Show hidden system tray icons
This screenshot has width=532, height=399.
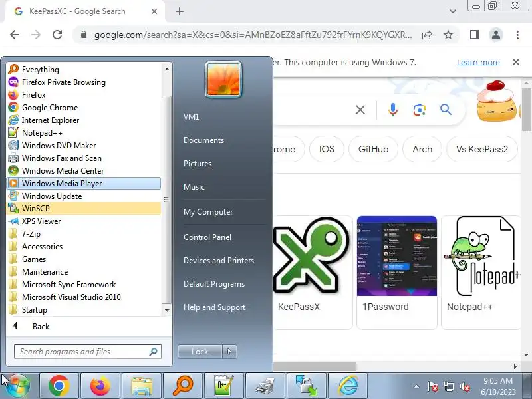417,386
